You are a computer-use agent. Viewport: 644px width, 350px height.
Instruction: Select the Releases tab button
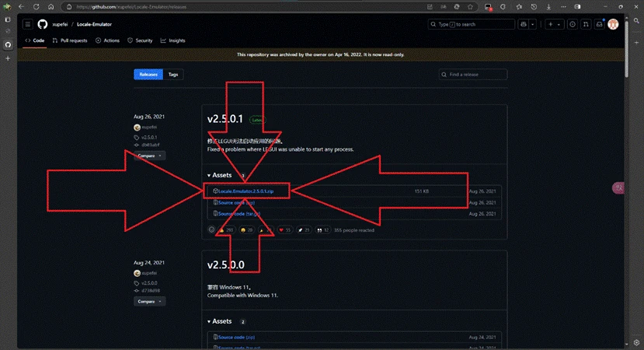coord(148,75)
